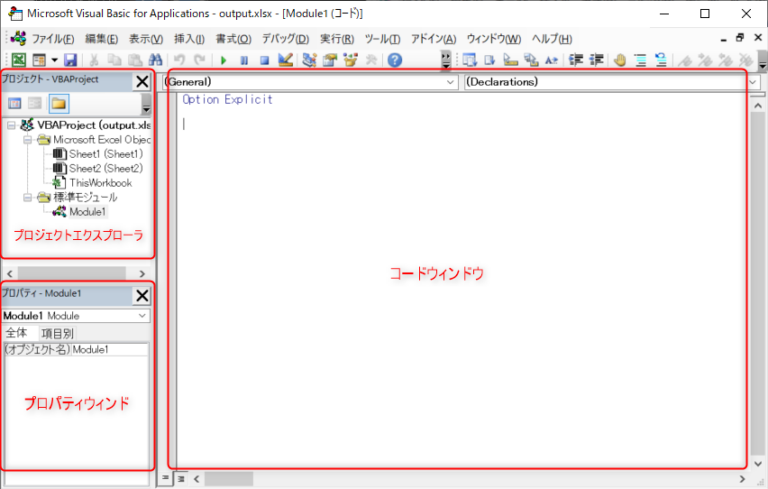Open Help with the blue question icon
The image size is (768, 489).
click(395, 60)
